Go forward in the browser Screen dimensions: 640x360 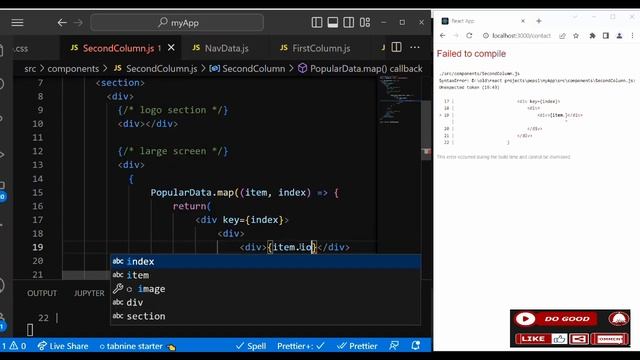[x=456, y=36]
